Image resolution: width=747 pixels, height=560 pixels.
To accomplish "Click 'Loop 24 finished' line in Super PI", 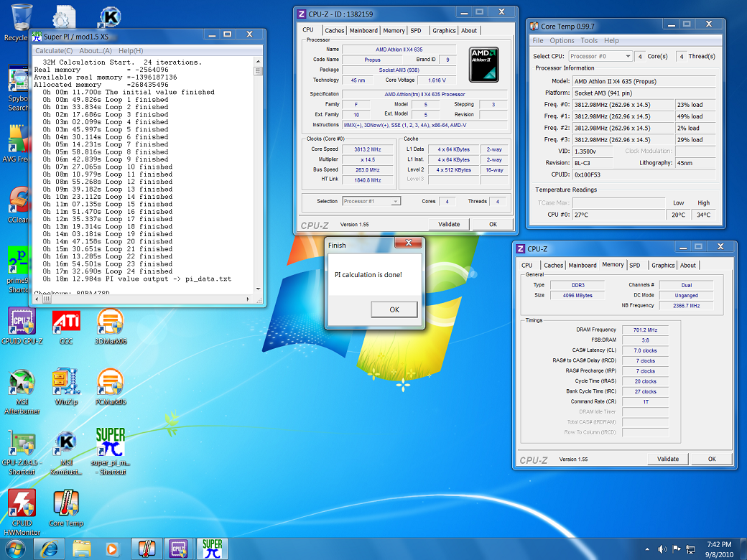I will point(108,271).
